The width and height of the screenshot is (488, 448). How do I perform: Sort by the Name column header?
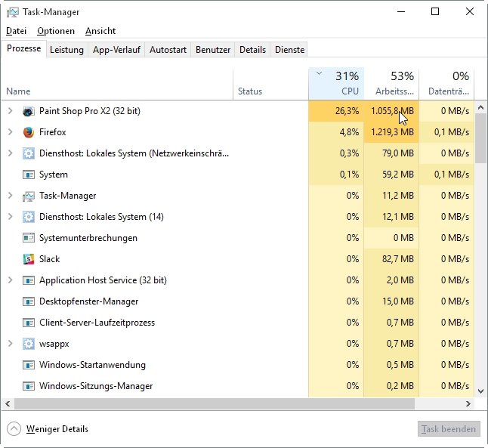click(x=117, y=84)
